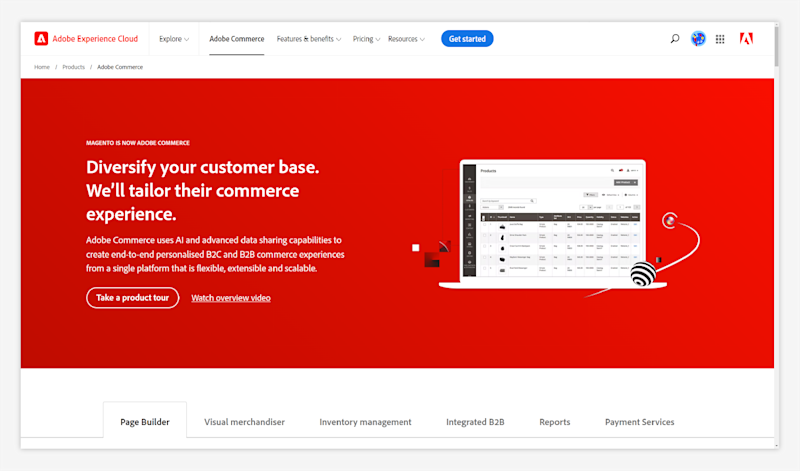Go to Products breadcrumb
The image size is (800, 471).
[73, 67]
